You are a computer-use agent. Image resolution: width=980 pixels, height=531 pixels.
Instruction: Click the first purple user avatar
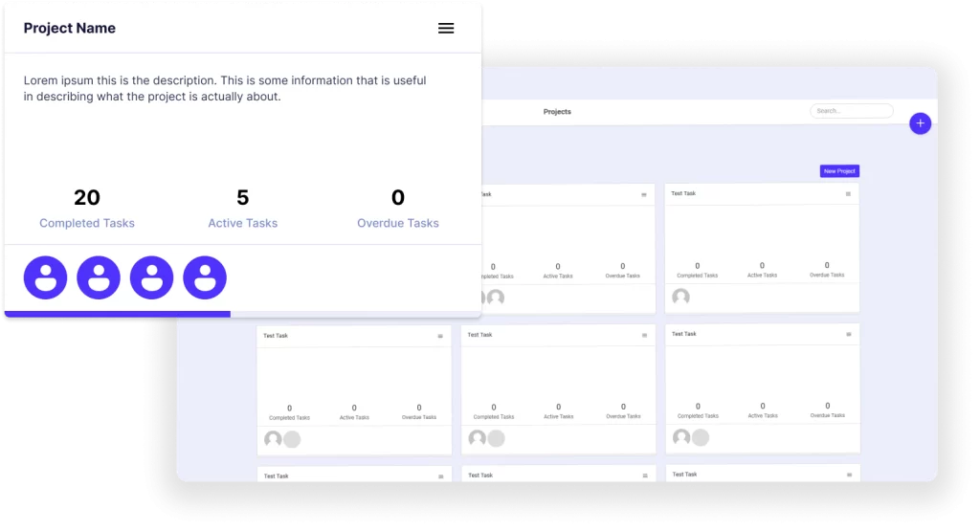click(45, 277)
